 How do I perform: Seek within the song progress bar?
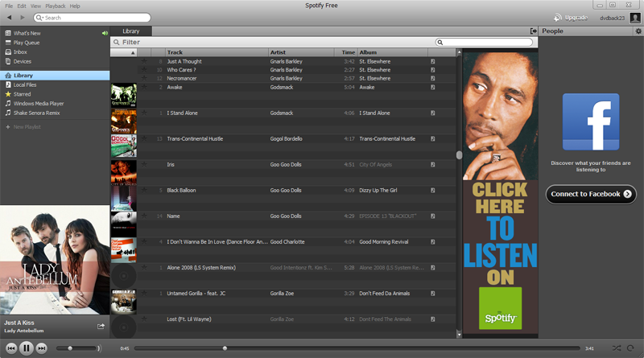pos(357,348)
